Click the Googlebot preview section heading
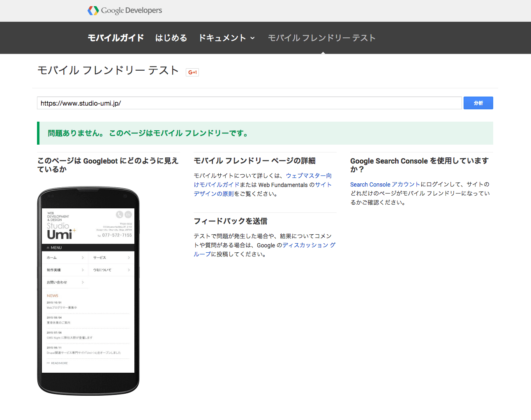This screenshot has width=531, height=420. (108, 165)
